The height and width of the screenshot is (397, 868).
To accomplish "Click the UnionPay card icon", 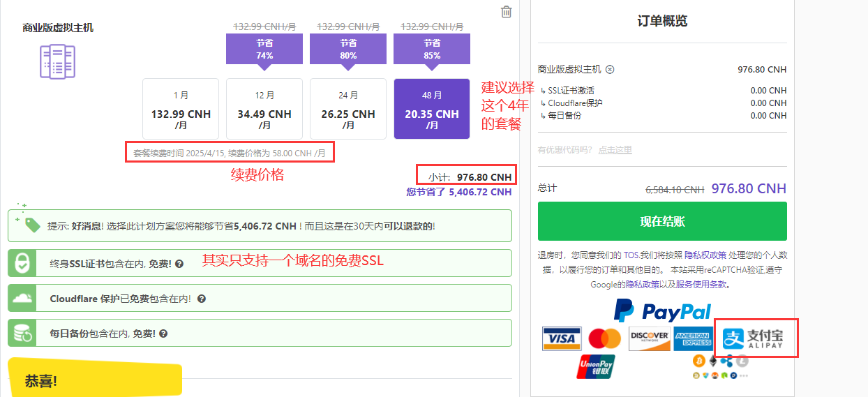I will pyautogui.click(x=596, y=366).
